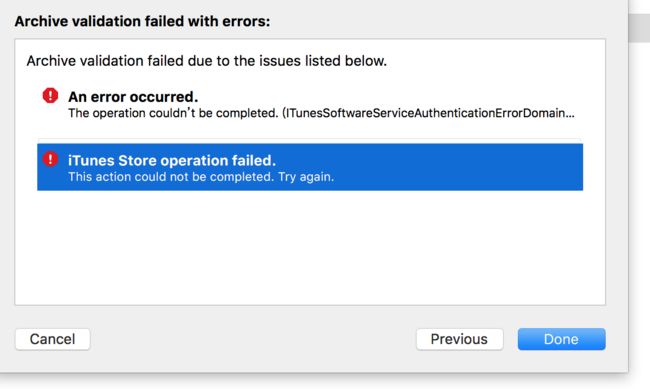Click the issues listed below description line

pyautogui.click(x=206, y=61)
